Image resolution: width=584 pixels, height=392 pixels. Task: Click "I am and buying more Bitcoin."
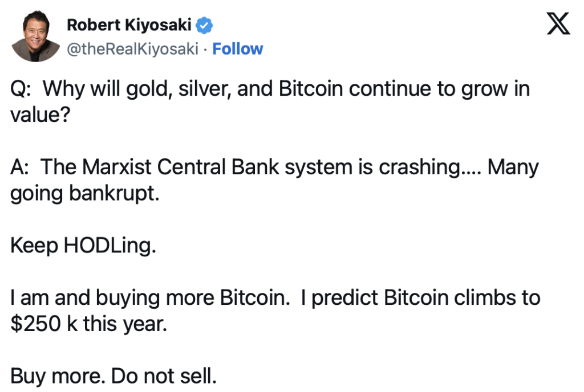(x=150, y=298)
